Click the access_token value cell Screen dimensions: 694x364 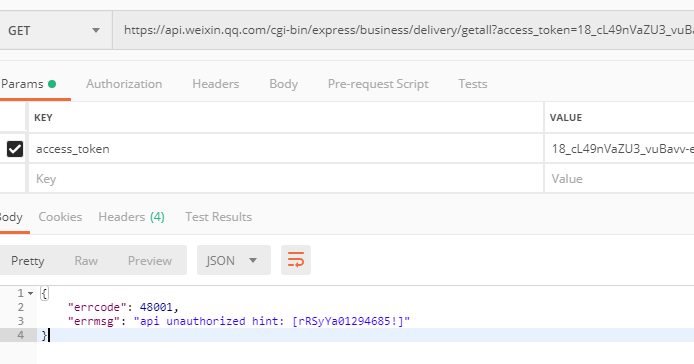(619, 149)
